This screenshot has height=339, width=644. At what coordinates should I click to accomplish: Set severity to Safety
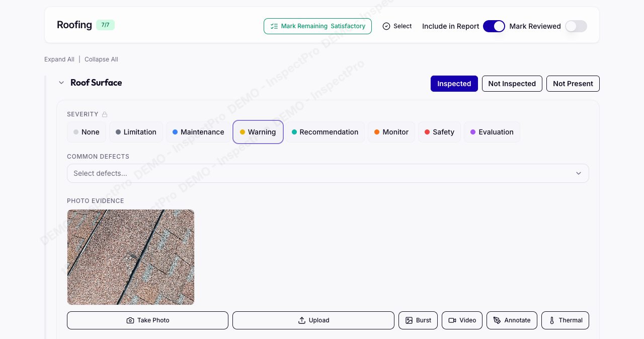tap(439, 132)
